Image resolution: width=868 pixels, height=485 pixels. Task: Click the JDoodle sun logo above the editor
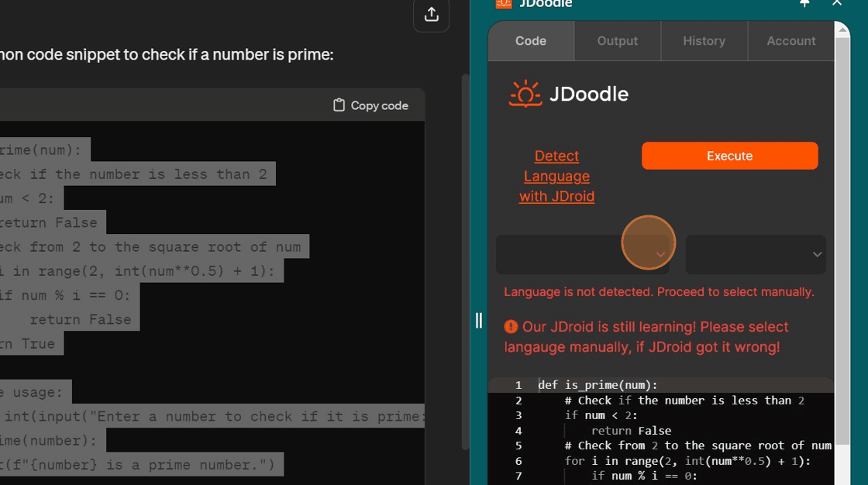(x=526, y=93)
